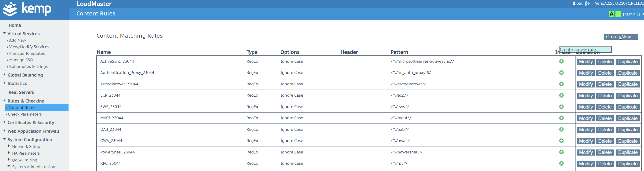Expand Network Setup submenu
This screenshot has width=644, height=171.
pos(9,146)
